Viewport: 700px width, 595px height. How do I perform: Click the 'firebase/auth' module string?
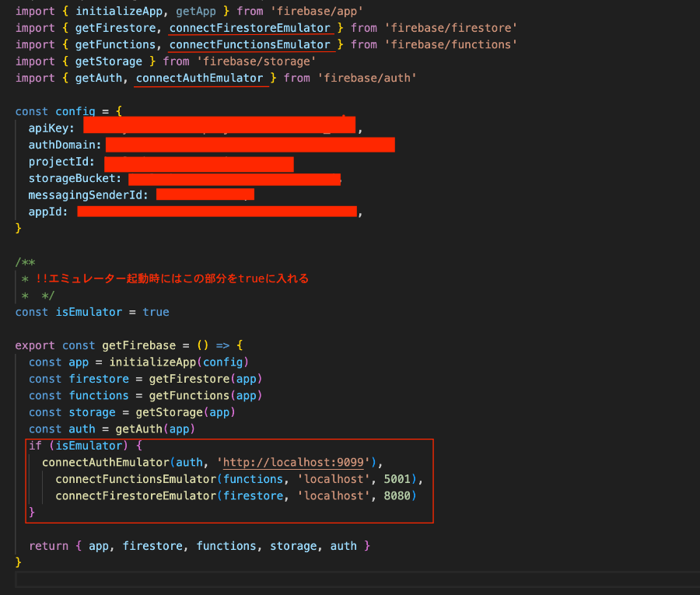[x=367, y=78]
